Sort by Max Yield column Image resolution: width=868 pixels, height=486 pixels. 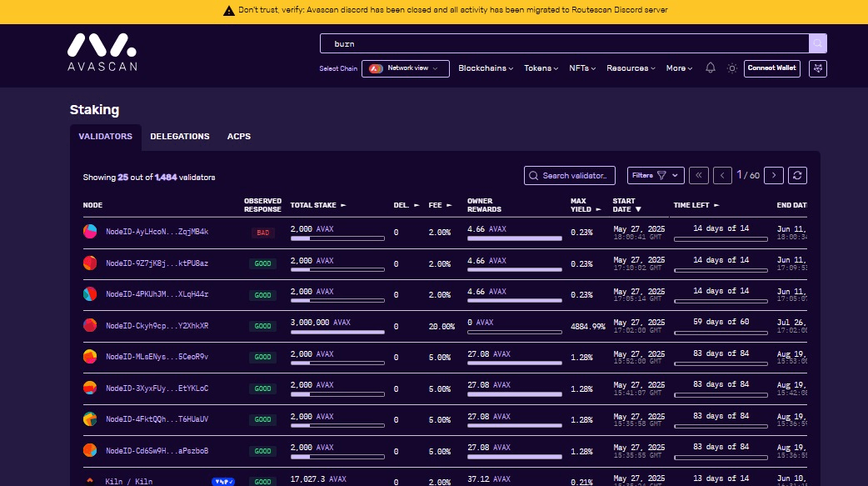click(x=585, y=205)
